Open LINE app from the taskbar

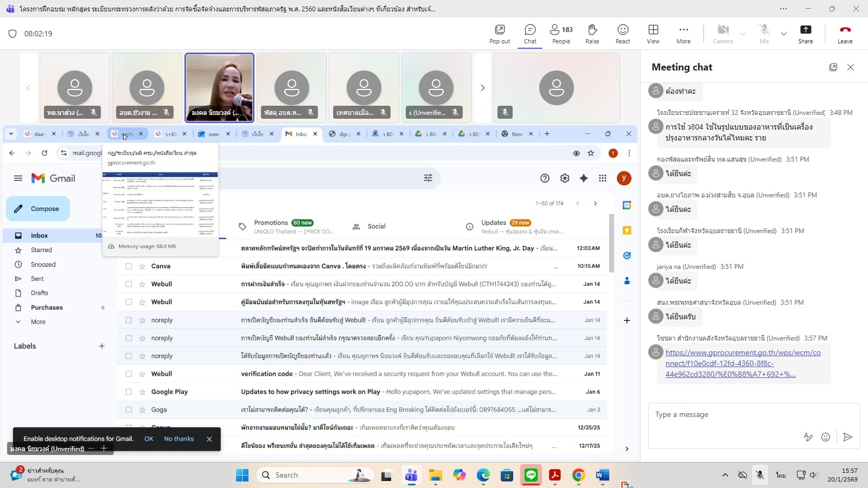click(x=531, y=476)
